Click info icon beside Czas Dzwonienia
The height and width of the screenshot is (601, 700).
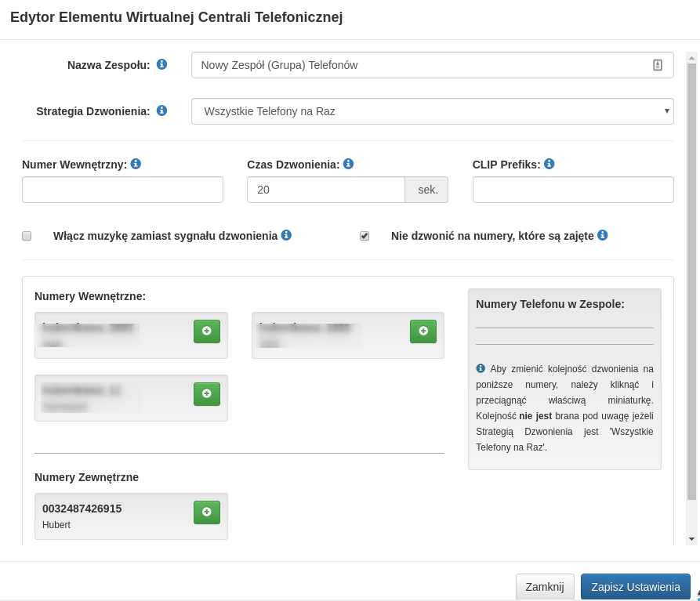[x=348, y=164]
